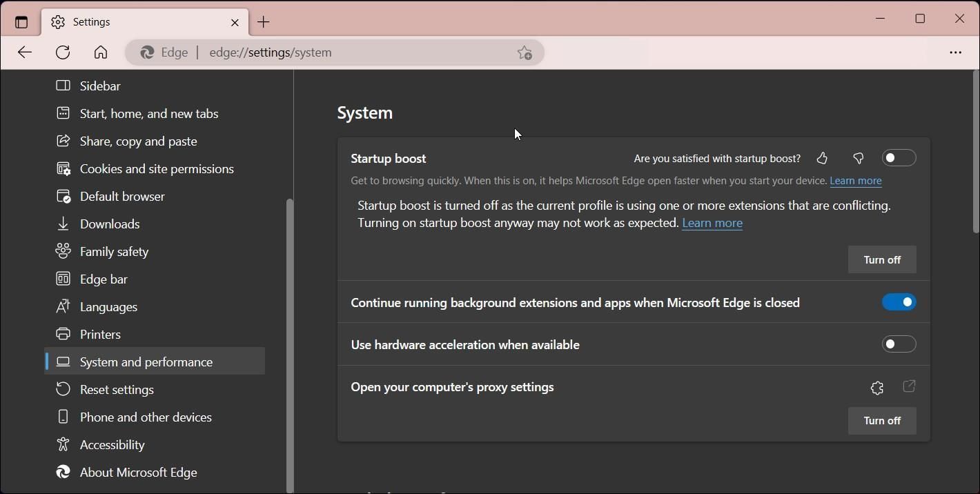Turn on the Startup boost toggle
Screen dimensions: 980x494
coord(899,158)
